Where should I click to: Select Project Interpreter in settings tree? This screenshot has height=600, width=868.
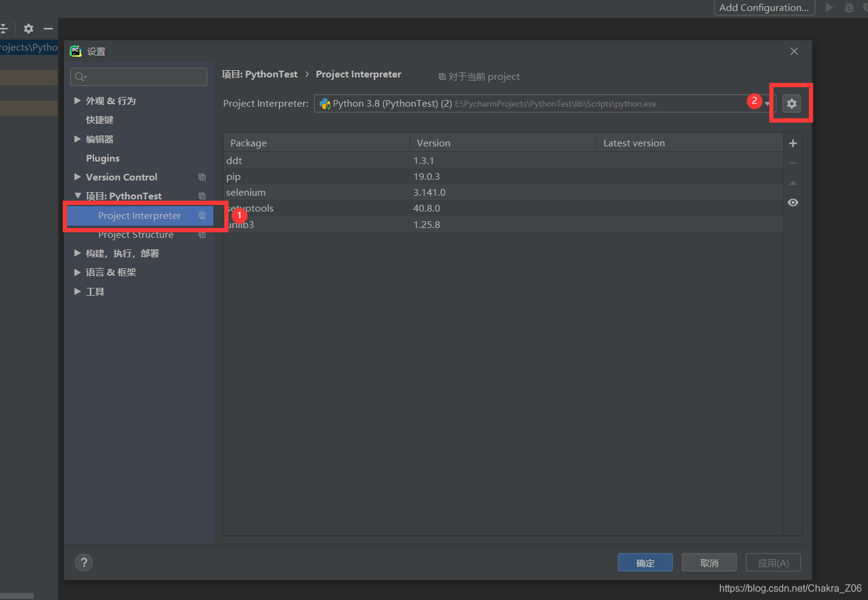[x=140, y=215]
